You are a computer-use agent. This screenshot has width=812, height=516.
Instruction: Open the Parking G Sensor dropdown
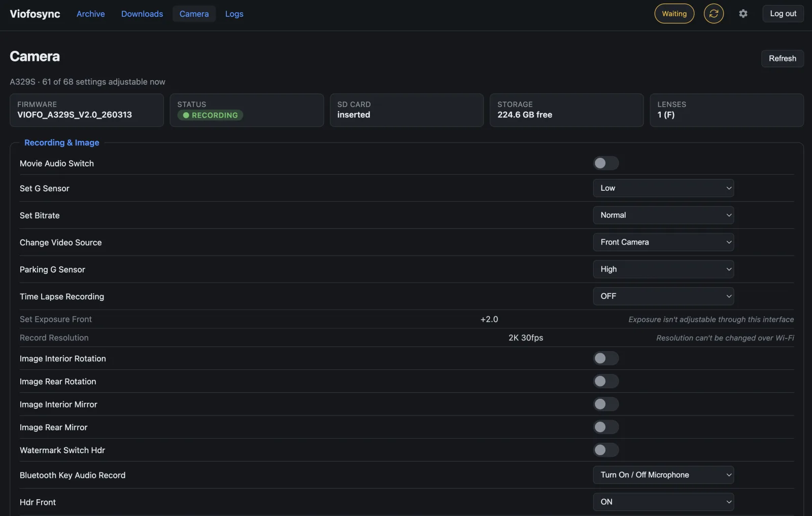pyautogui.click(x=663, y=269)
